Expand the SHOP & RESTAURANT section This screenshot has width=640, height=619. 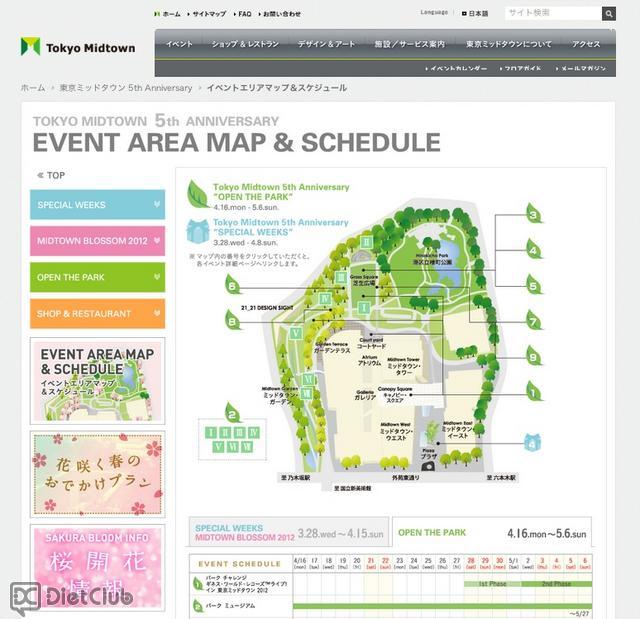(97, 313)
